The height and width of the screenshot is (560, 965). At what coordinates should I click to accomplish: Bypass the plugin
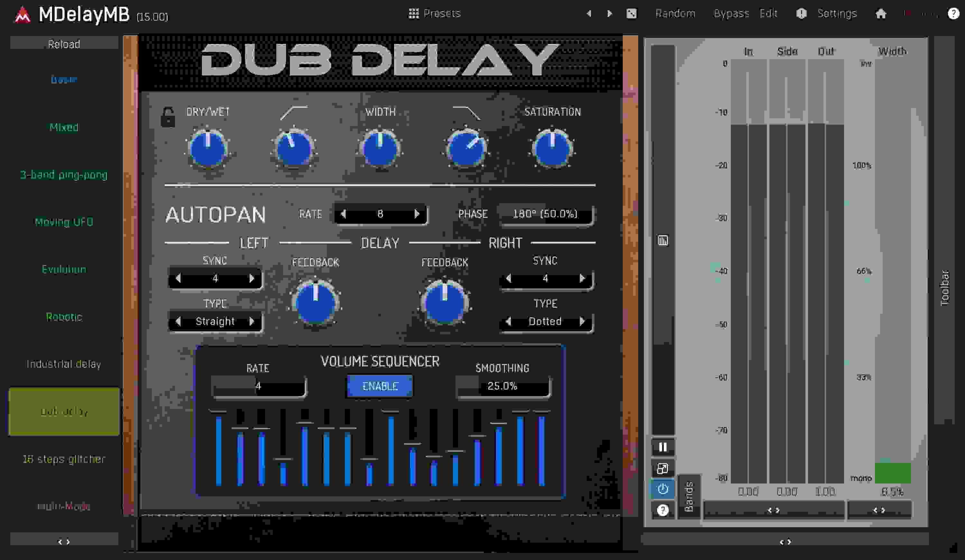(732, 14)
